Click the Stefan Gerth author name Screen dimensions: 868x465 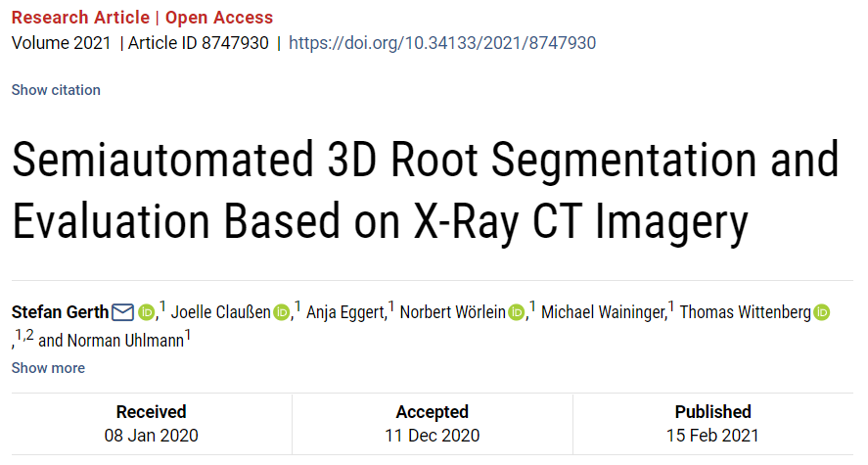pyautogui.click(x=61, y=312)
